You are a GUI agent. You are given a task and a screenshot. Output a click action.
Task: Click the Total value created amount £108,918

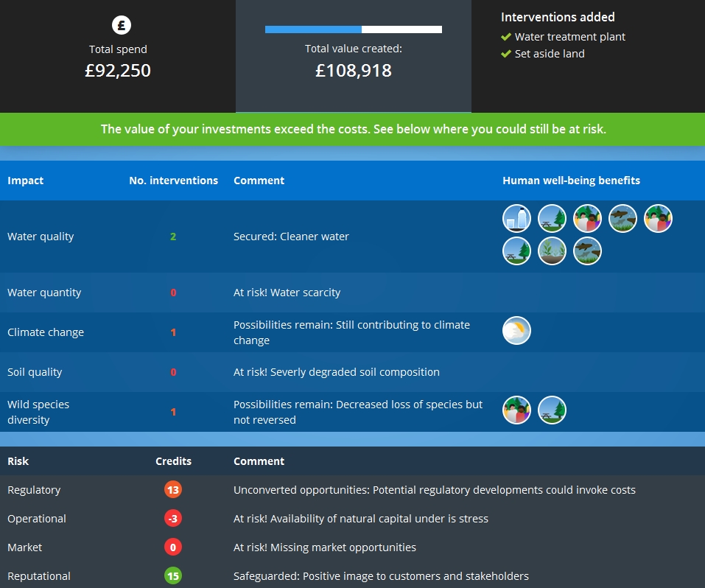[354, 71]
